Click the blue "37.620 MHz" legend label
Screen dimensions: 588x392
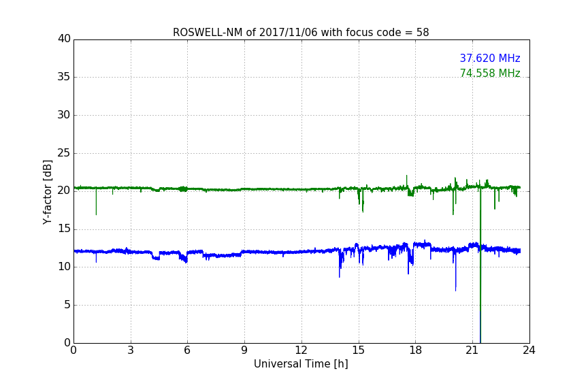(490, 58)
